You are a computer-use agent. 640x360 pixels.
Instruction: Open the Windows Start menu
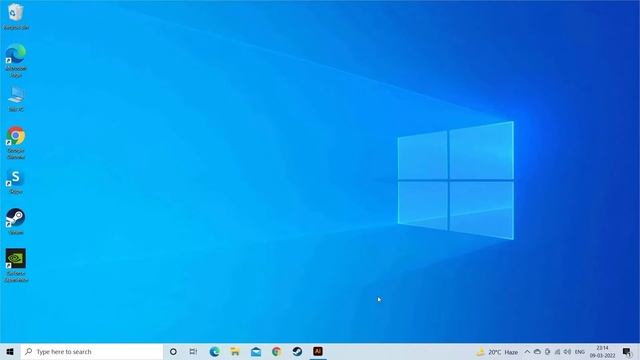click(x=10, y=351)
